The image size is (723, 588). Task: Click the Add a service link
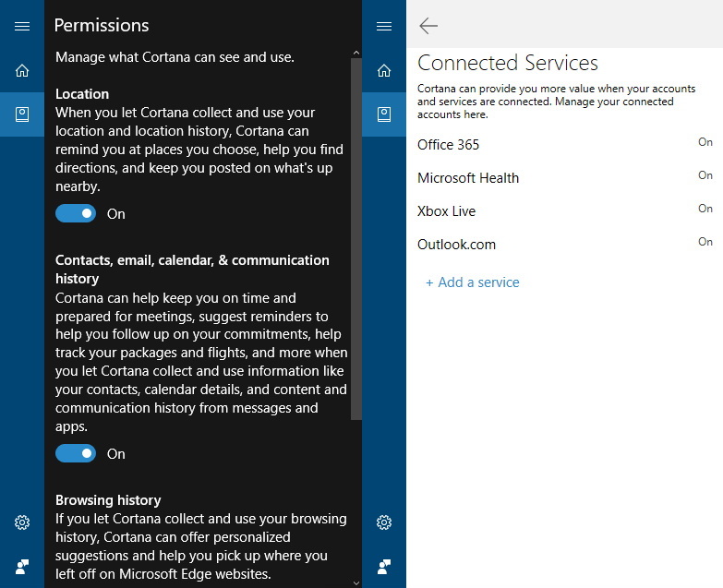click(x=473, y=282)
